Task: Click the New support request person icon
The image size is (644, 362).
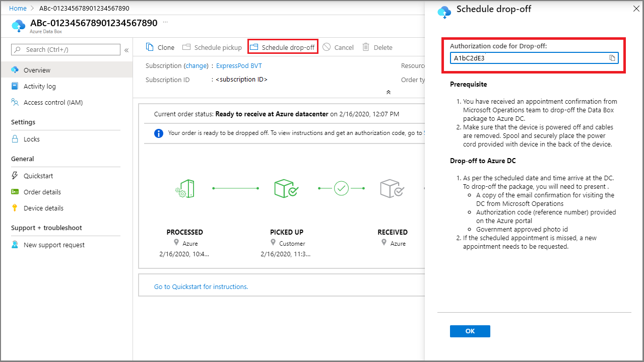Action: coord(15,245)
